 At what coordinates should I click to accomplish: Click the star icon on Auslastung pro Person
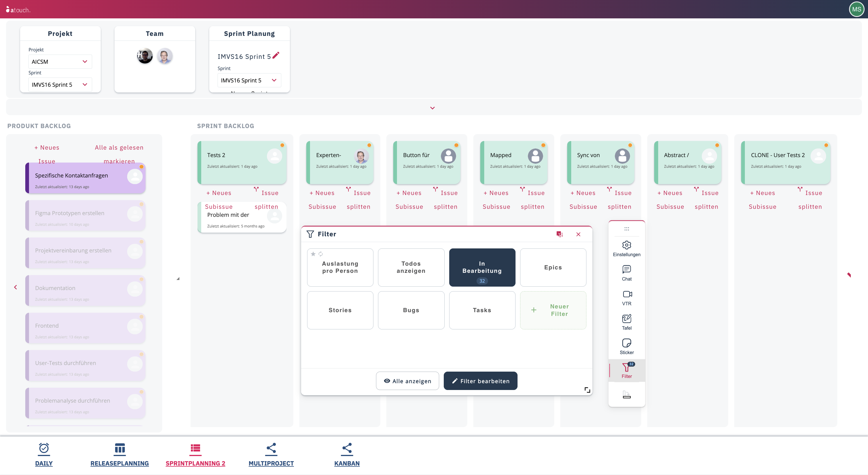(313, 254)
